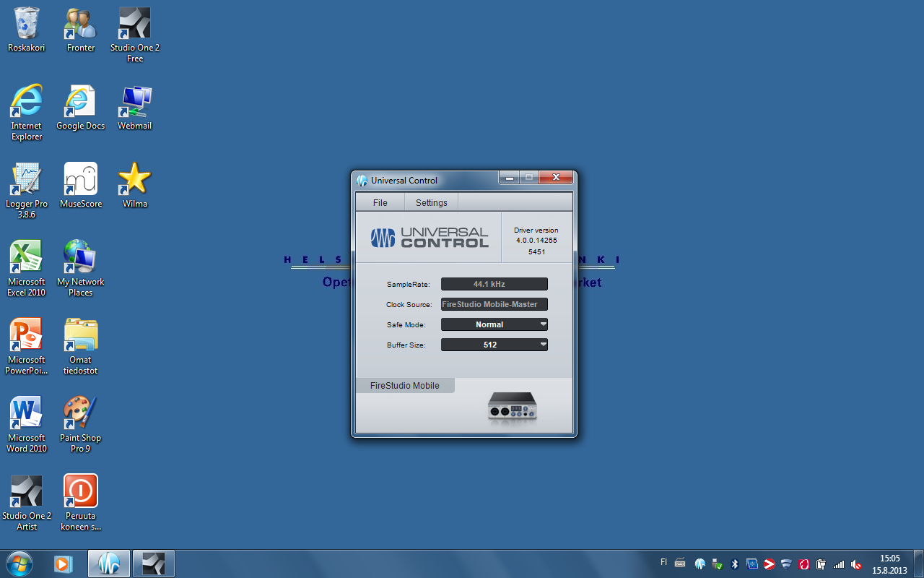The image size is (924, 578).
Task: Expand the Buffer Size dropdown showing 512
Action: click(x=494, y=345)
